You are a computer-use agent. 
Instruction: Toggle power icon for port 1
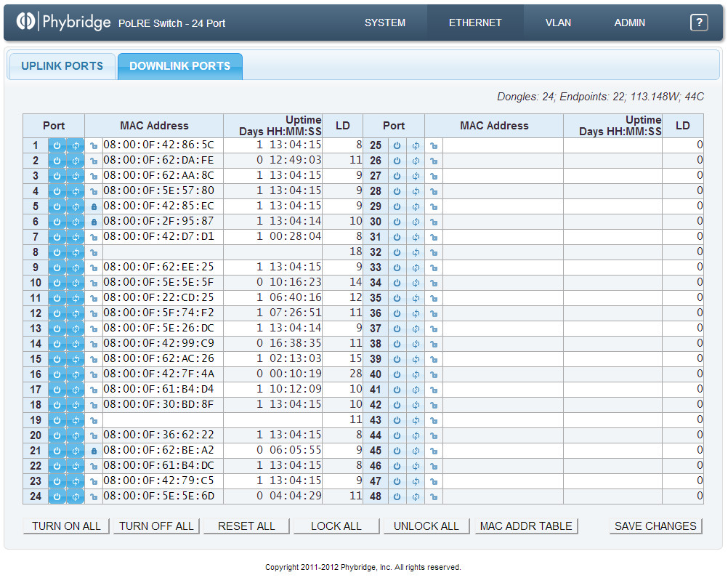[57, 145]
